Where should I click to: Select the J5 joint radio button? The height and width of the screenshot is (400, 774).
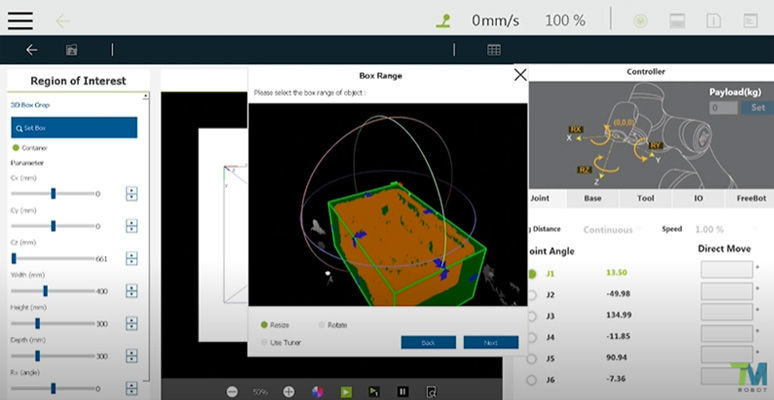point(532,359)
